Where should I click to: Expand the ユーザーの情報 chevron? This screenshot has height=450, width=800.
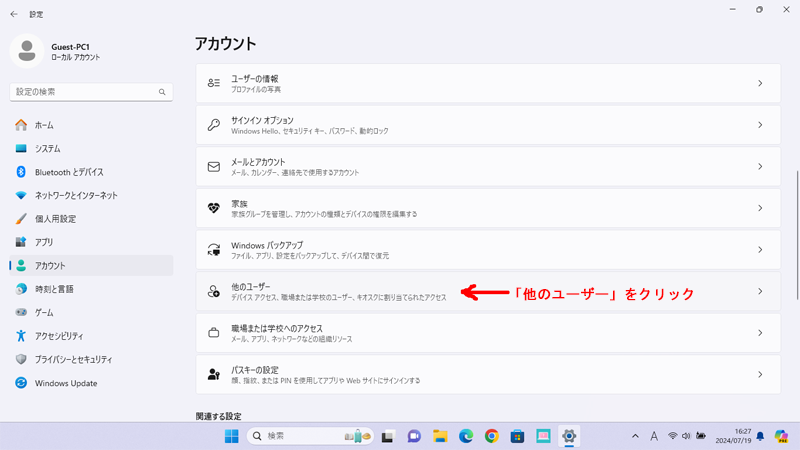(760, 84)
